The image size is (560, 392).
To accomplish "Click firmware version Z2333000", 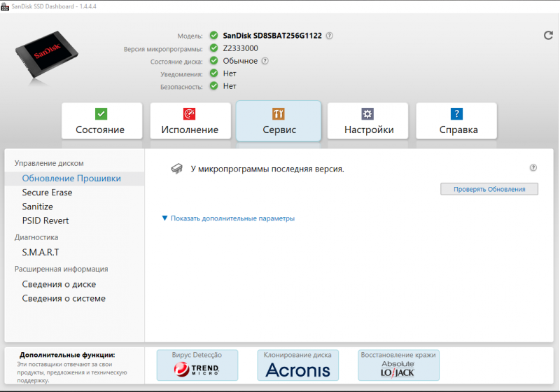I will (x=240, y=48).
